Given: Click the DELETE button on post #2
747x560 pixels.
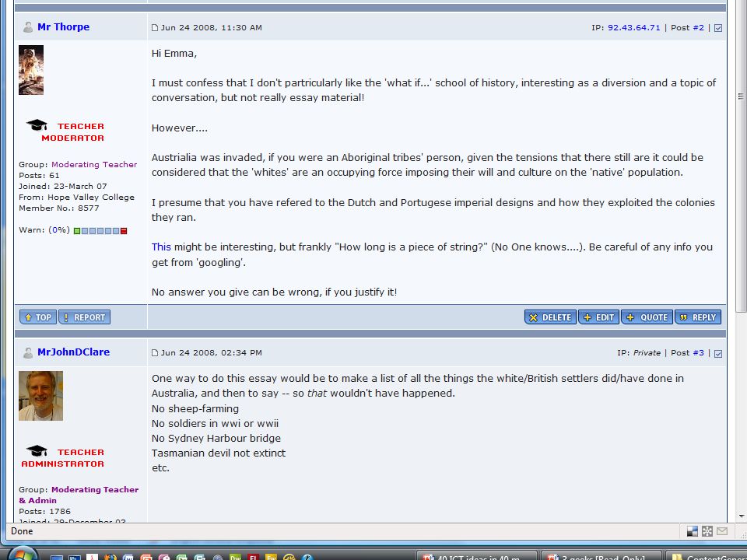Looking at the screenshot, I should point(550,317).
